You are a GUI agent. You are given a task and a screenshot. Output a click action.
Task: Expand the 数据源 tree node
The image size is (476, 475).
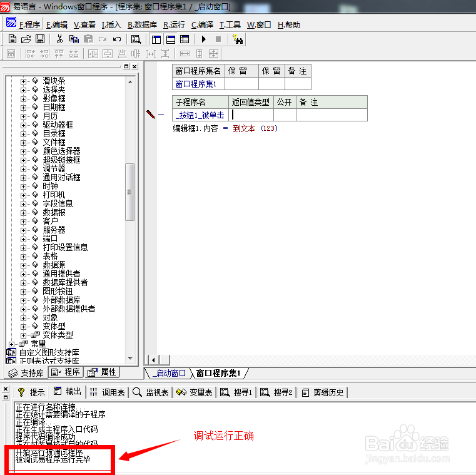click(x=23, y=265)
